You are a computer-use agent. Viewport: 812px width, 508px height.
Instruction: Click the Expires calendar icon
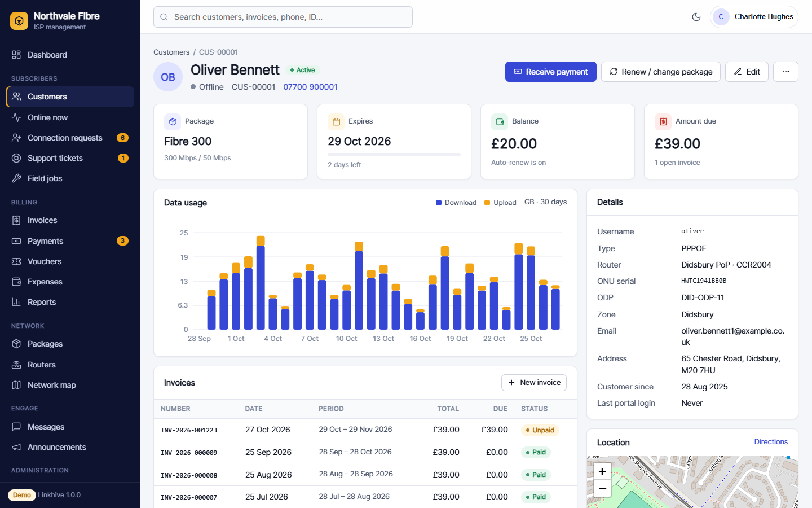click(336, 121)
